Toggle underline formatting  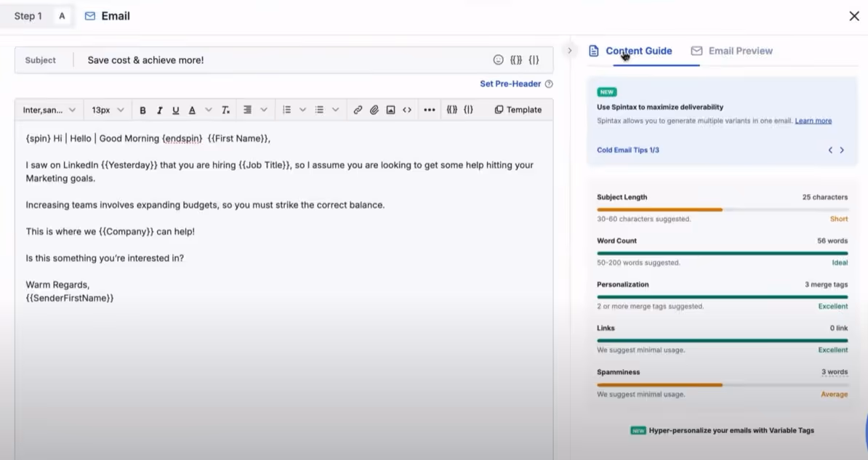coord(175,109)
